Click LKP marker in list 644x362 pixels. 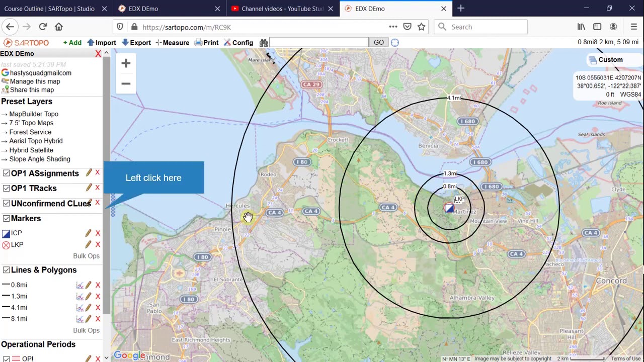click(17, 245)
